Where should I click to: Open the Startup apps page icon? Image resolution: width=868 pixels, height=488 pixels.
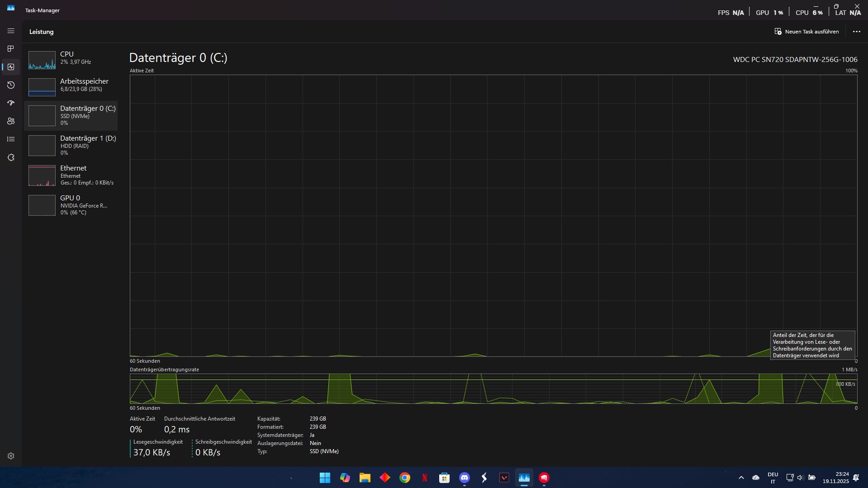(11, 103)
